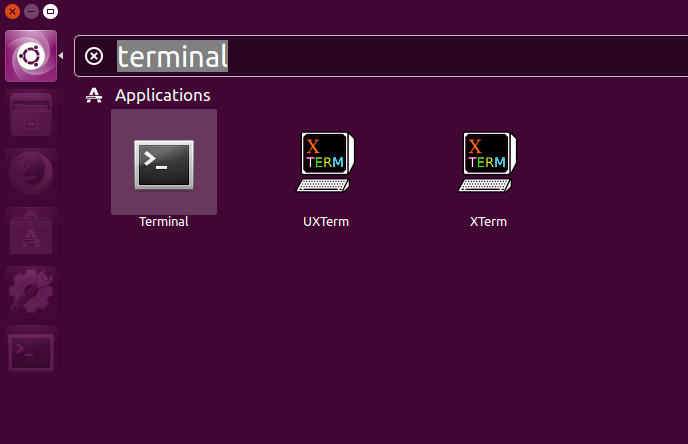Restore the Dash size with maximize button
688x444 pixels.
coord(50,11)
